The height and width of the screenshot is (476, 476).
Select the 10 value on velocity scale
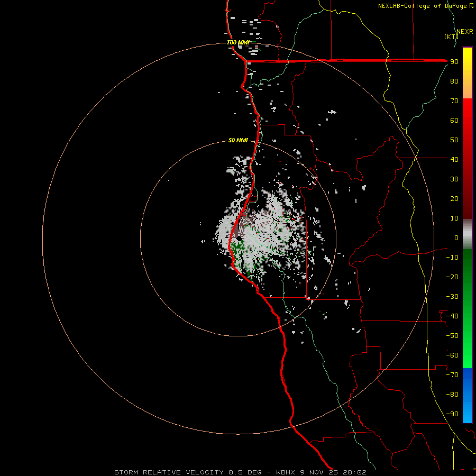click(454, 218)
